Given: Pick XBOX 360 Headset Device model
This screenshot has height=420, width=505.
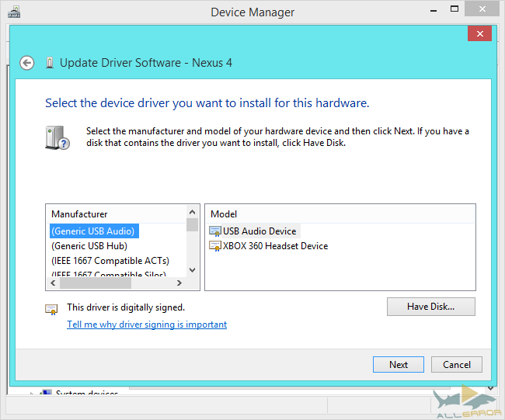Looking at the screenshot, I should pos(275,246).
